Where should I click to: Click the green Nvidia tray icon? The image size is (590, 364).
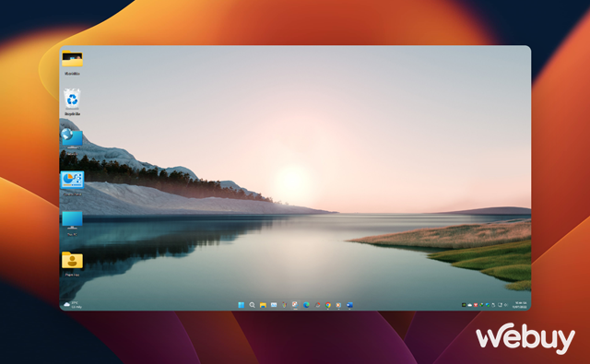pyautogui.click(x=464, y=305)
